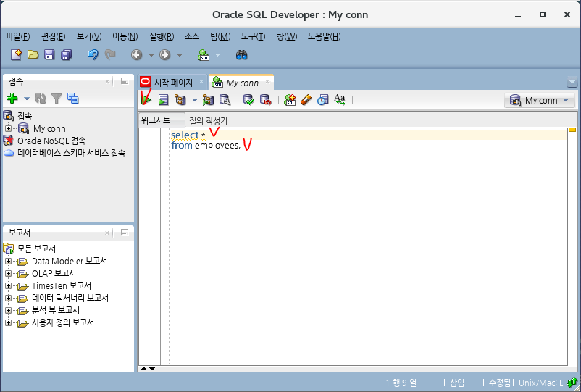Open SQL worksheet icon in main toolbar
This screenshot has width=581, height=392.
coord(204,55)
